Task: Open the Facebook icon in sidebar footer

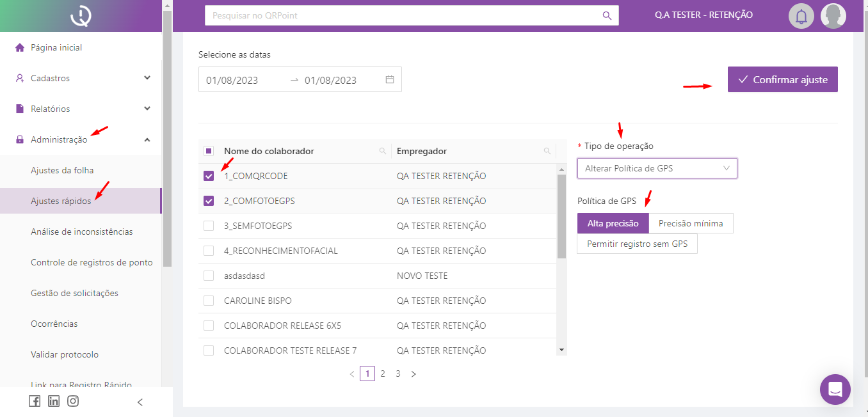Action: click(35, 401)
